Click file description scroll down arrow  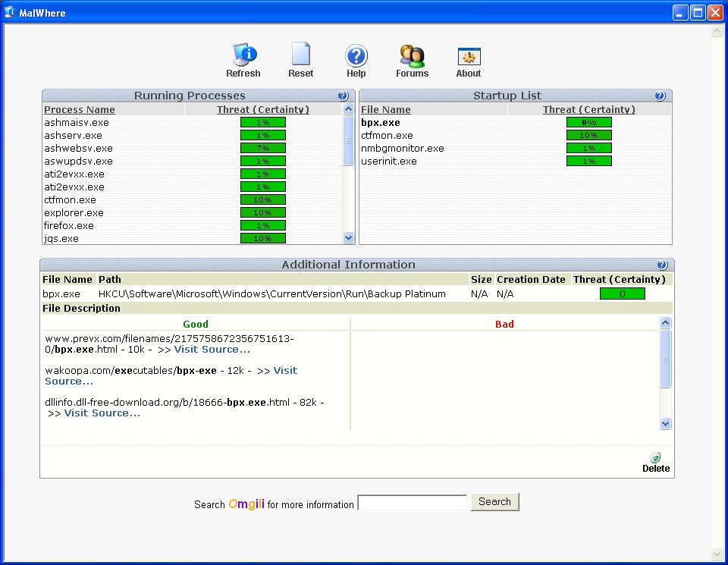665,423
